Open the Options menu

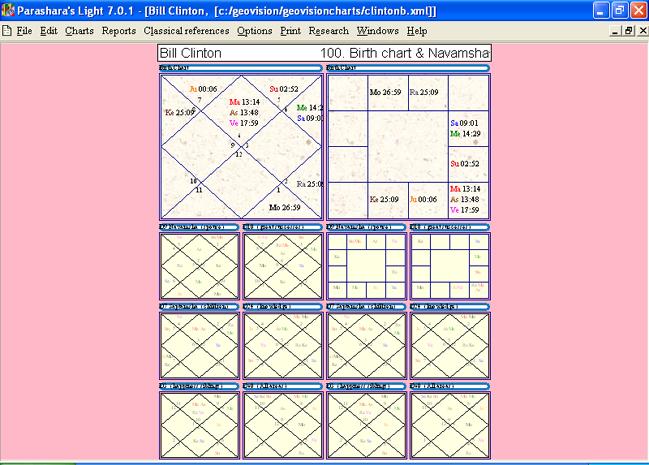[254, 31]
